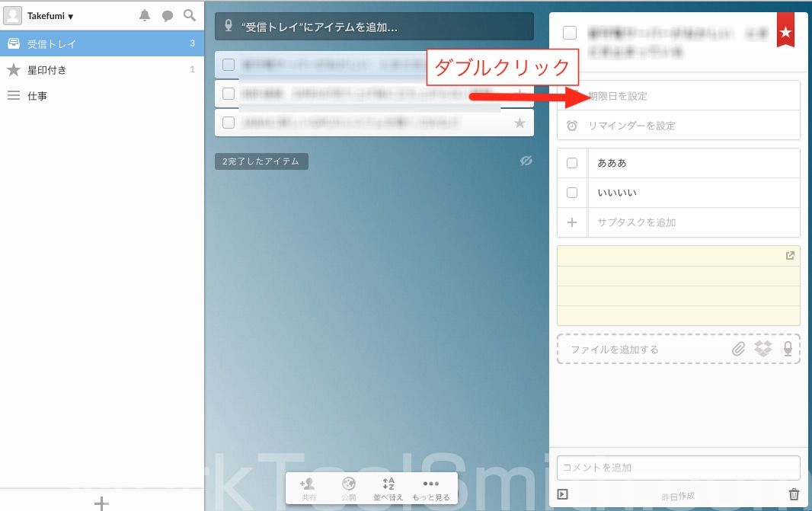Image resolution: width=812 pixels, height=511 pixels.
Task: Attach a file with the paperclip icon
Action: 738,349
